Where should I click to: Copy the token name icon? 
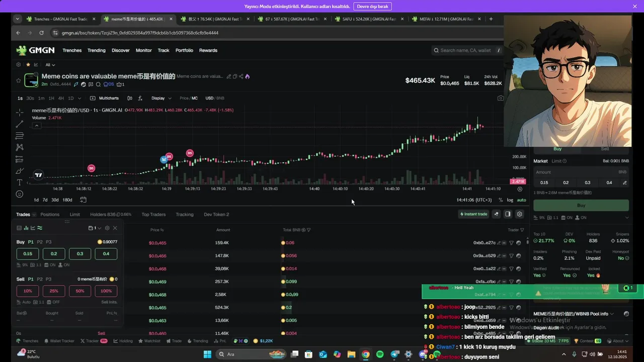pyautogui.click(x=235, y=76)
